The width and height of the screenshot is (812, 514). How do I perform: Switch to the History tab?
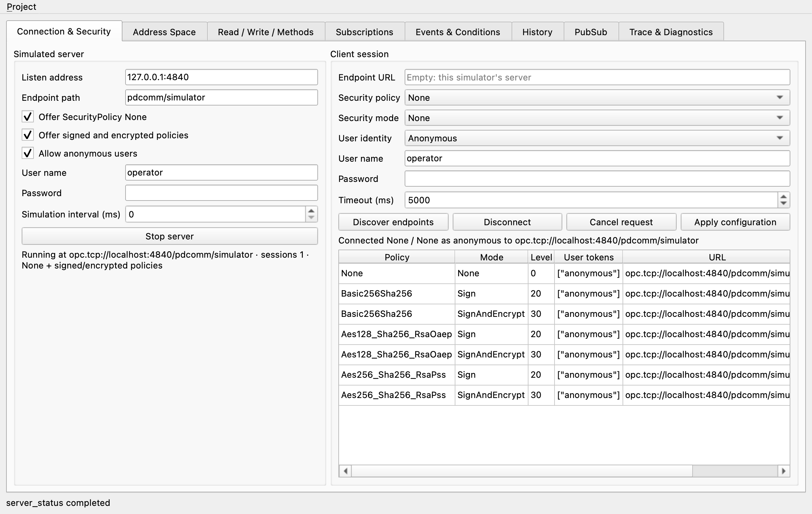coord(537,32)
